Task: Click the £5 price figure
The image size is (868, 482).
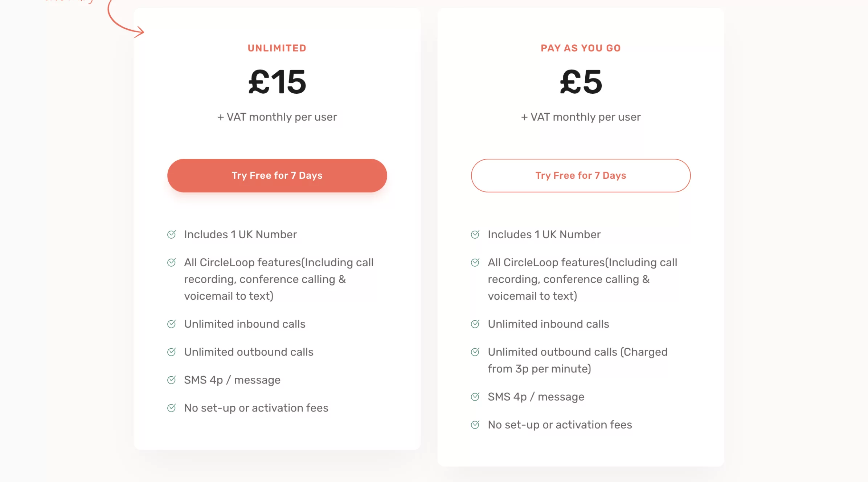Action: [581, 82]
